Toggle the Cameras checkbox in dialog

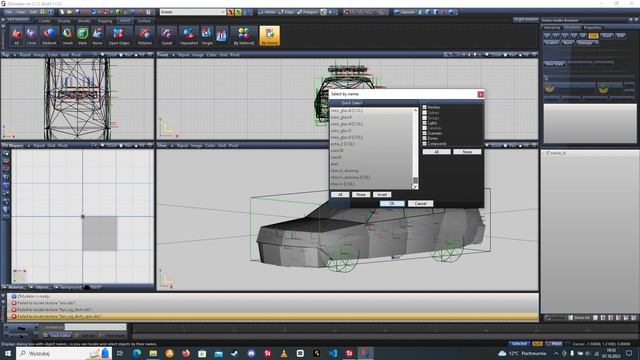pyautogui.click(x=424, y=128)
